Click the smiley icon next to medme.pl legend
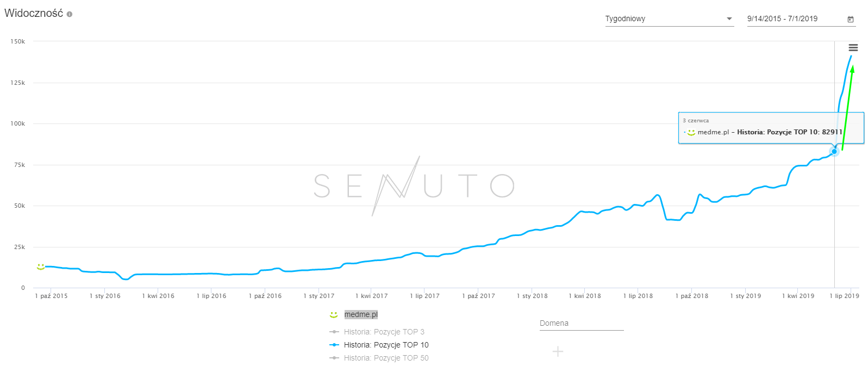The width and height of the screenshot is (868, 366). (334, 315)
